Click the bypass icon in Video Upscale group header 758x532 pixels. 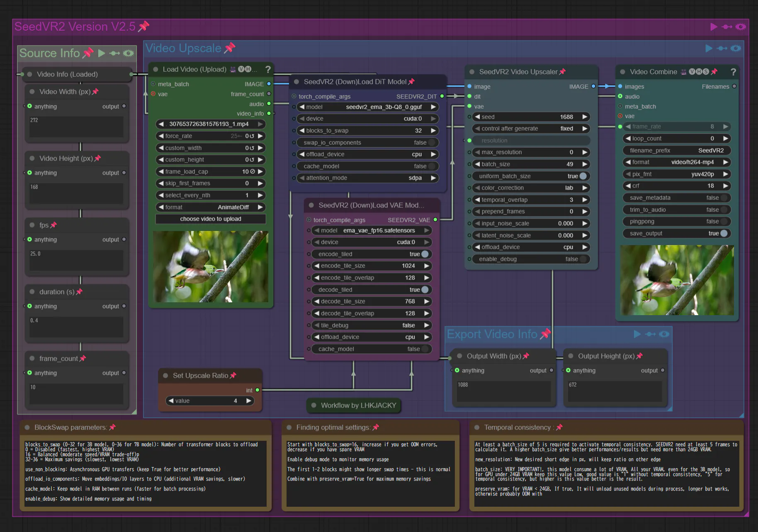point(722,49)
